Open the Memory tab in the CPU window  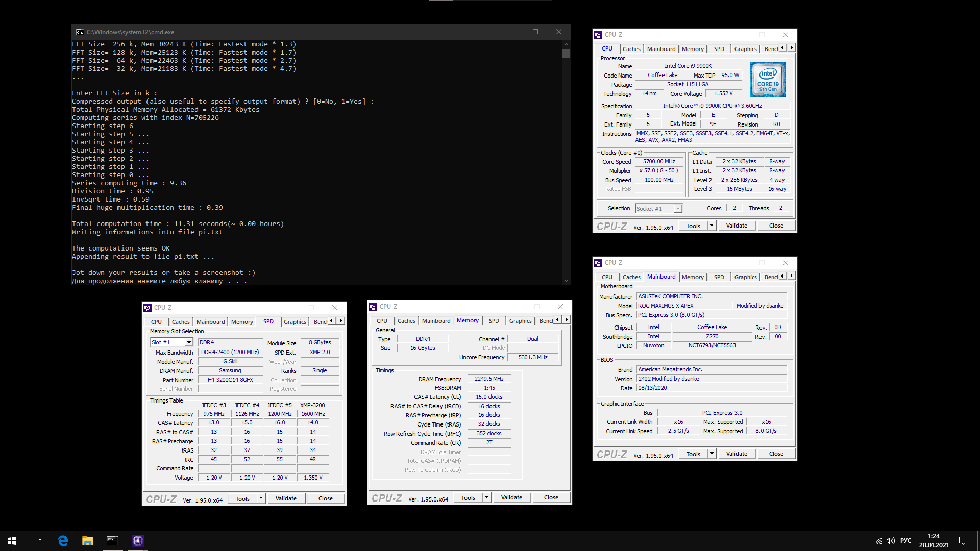pos(693,49)
